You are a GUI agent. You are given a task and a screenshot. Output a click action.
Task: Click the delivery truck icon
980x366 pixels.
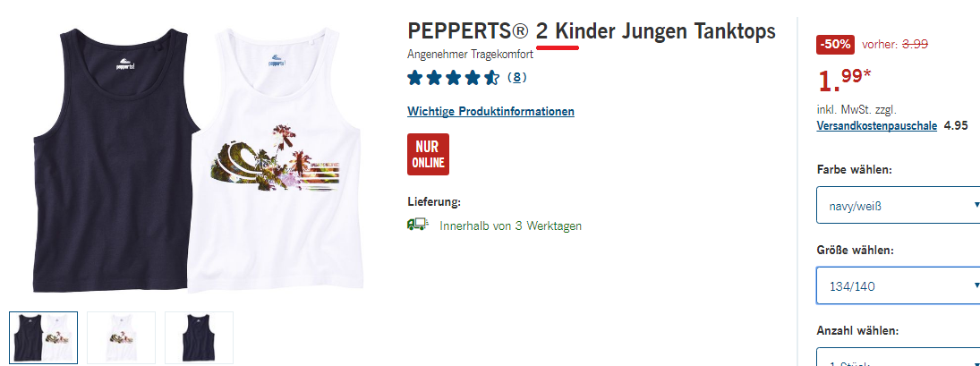[x=417, y=225]
